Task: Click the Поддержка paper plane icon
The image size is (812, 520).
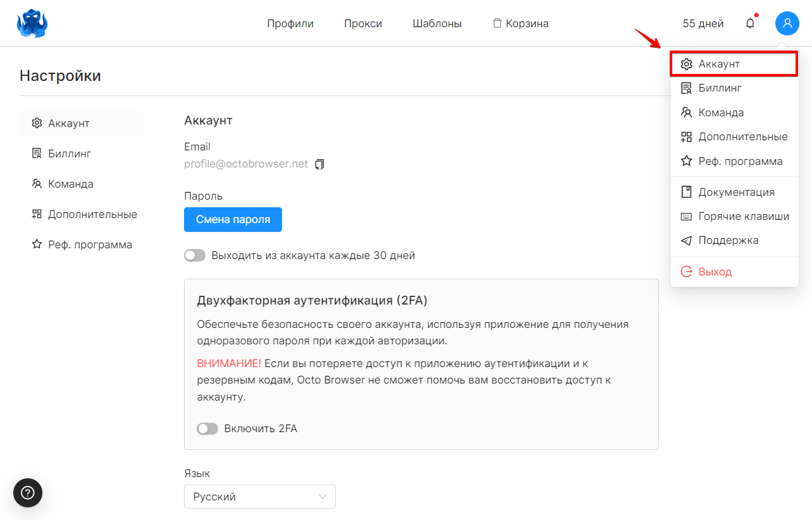Action: (686, 240)
